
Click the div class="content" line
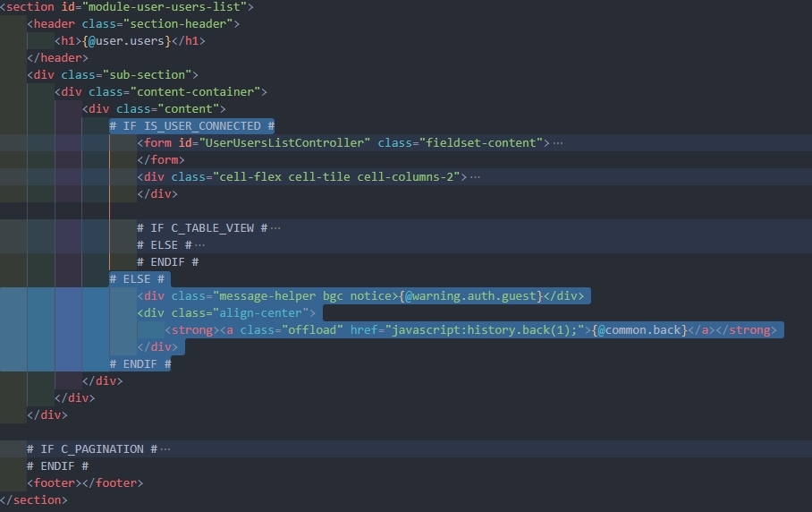[x=154, y=109]
